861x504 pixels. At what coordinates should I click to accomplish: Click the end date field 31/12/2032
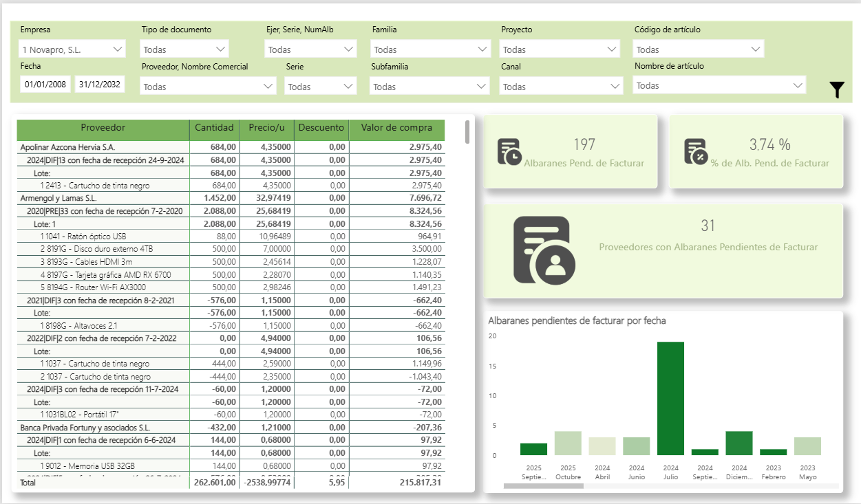pyautogui.click(x=100, y=85)
